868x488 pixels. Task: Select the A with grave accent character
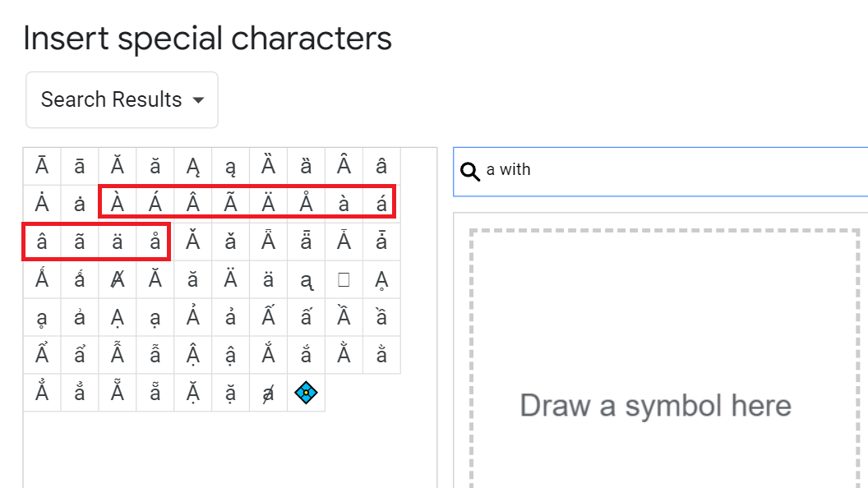(x=117, y=202)
